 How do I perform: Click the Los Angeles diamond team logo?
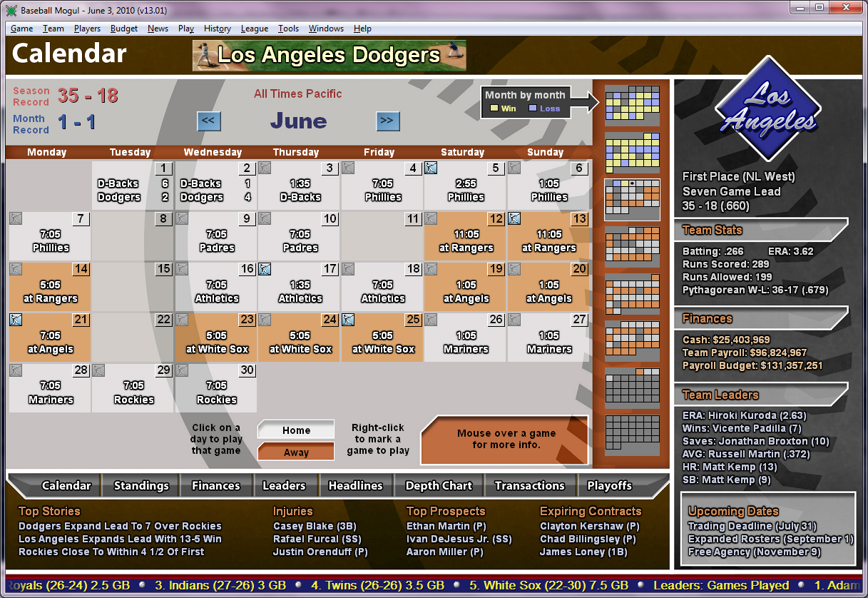click(767, 116)
